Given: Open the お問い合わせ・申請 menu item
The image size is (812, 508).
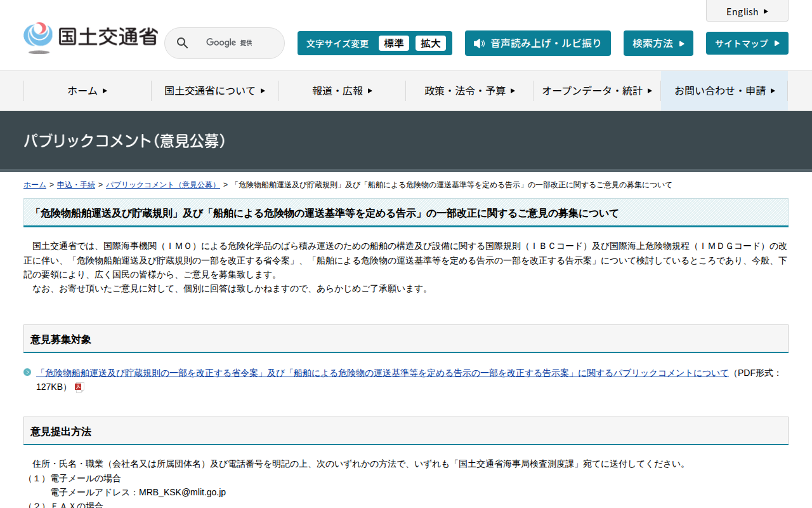Looking at the screenshot, I should click(x=724, y=91).
